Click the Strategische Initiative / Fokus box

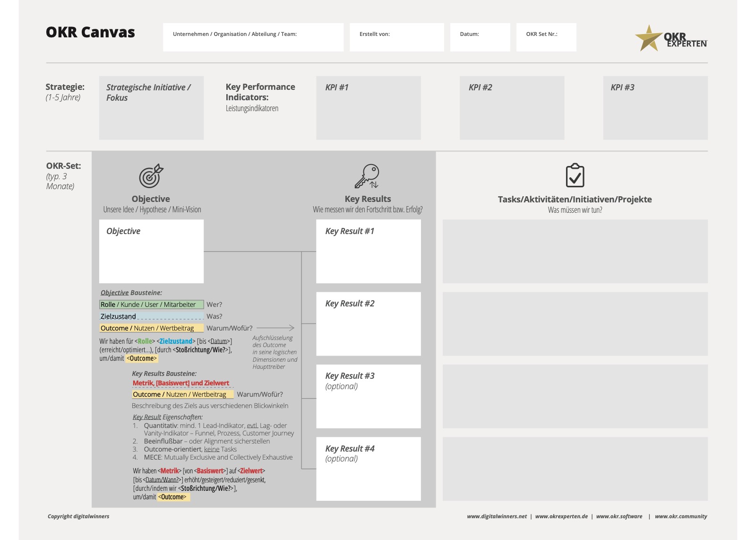(x=151, y=108)
